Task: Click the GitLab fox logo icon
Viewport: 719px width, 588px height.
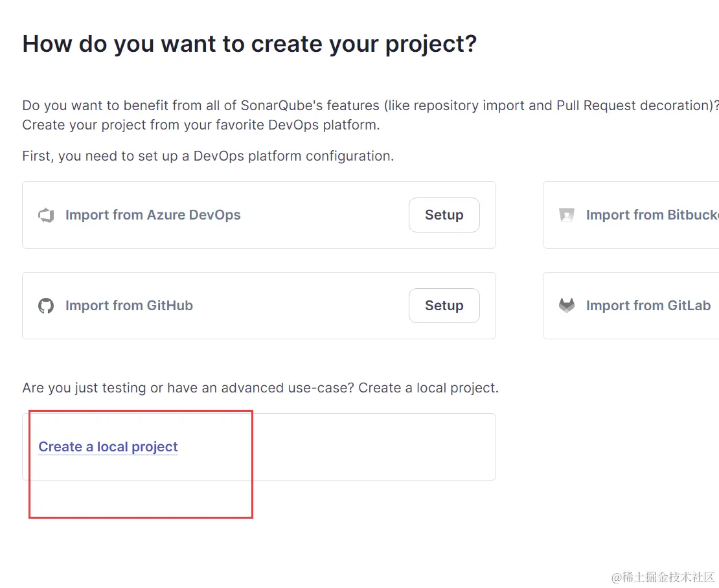Action: pos(567,306)
